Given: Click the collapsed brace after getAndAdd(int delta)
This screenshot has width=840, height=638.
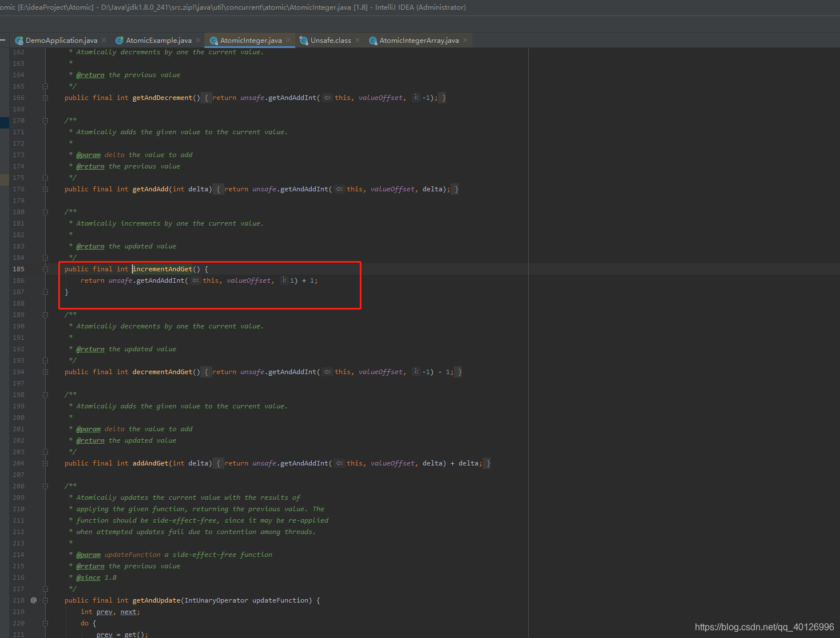Looking at the screenshot, I should (x=219, y=189).
